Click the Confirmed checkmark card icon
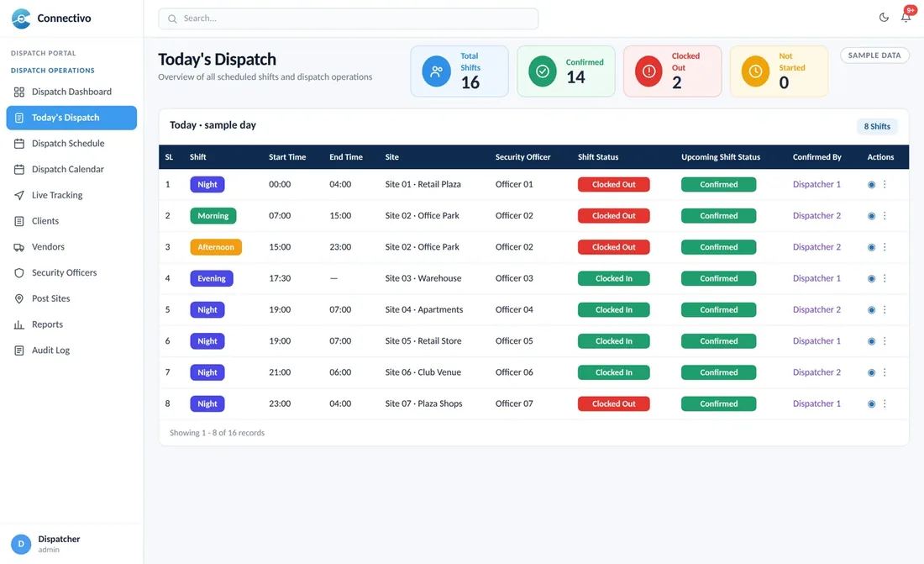This screenshot has width=924, height=564. click(542, 71)
